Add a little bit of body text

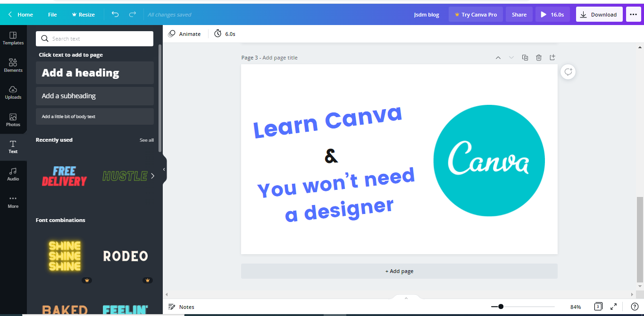tap(94, 117)
